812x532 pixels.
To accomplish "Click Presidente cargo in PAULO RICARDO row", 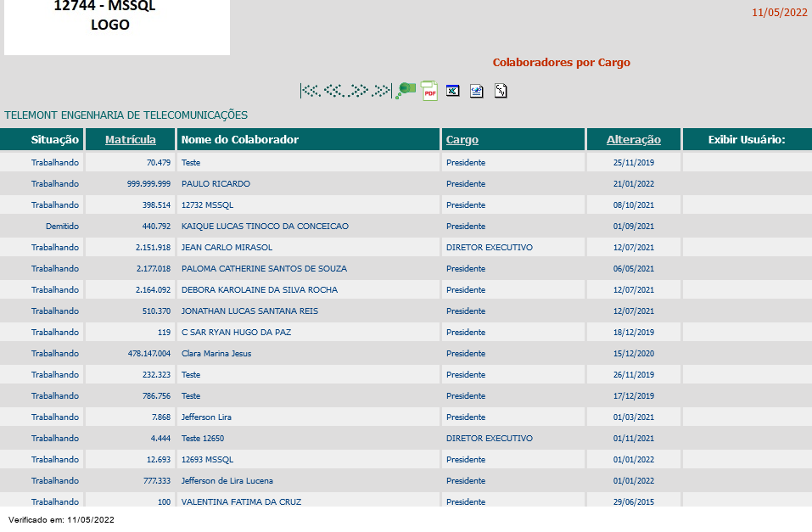I will [466, 184].
